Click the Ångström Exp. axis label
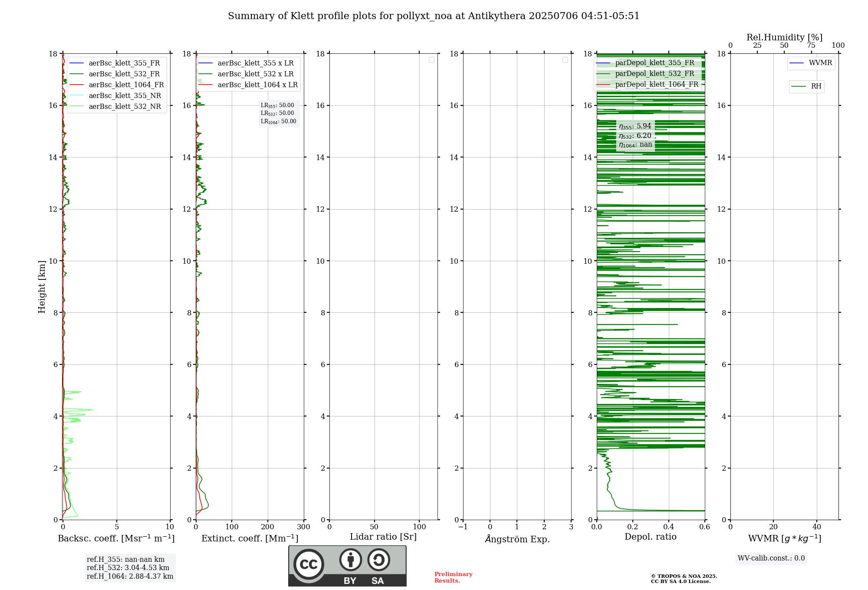This screenshot has width=868, height=590. pyautogui.click(x=517, y=539)
